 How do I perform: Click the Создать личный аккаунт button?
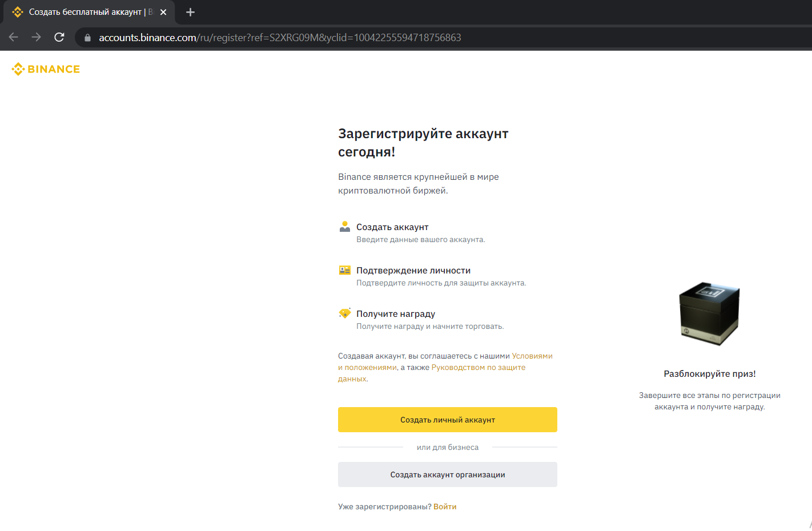(448, 420)
